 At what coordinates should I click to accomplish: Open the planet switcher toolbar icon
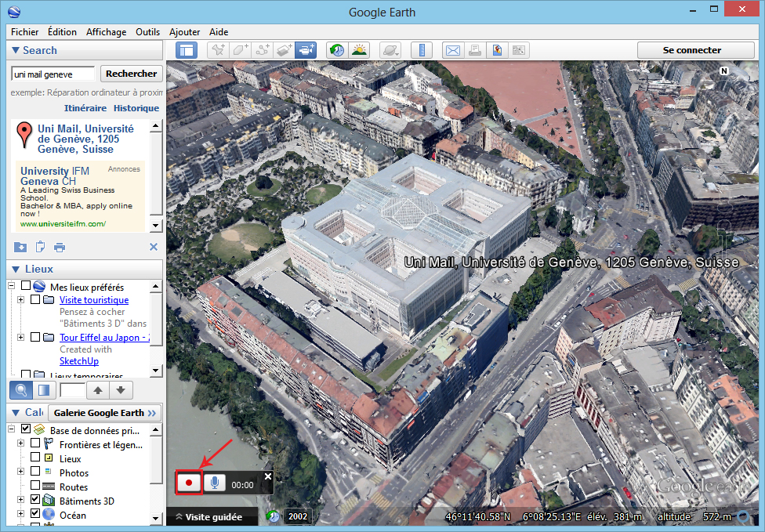click(x=390, y=50)
